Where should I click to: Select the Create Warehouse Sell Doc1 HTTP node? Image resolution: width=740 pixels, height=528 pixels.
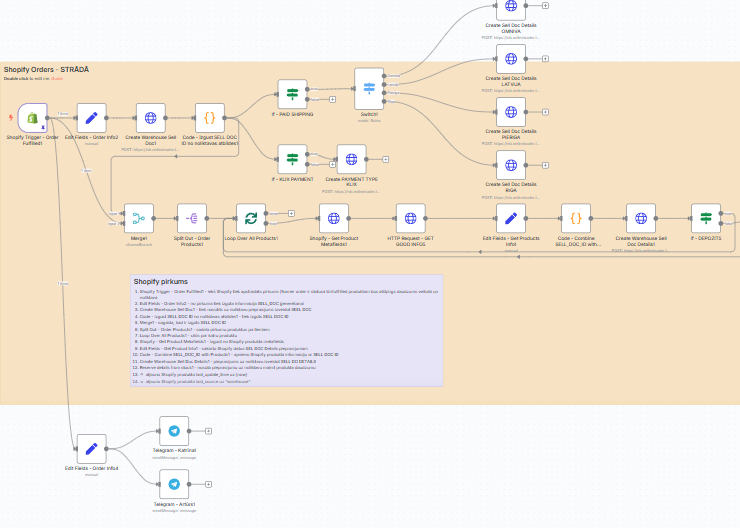tap(151, 118)
